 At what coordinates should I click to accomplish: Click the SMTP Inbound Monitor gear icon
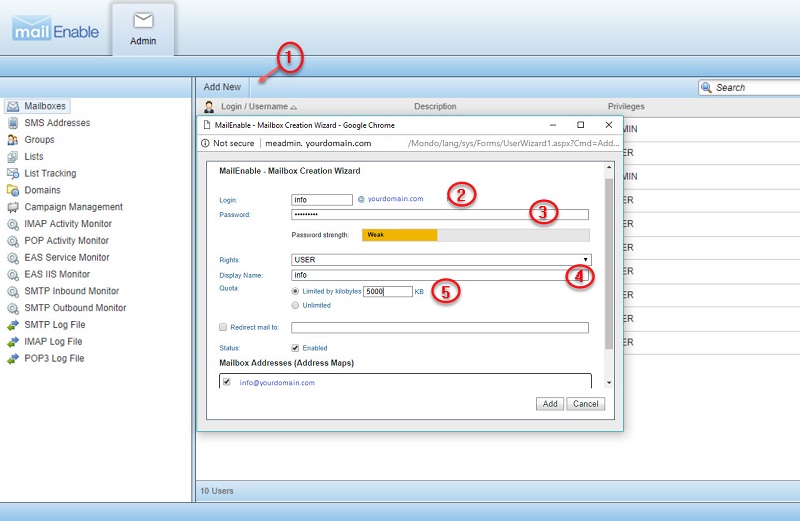[x=13, y=291]
